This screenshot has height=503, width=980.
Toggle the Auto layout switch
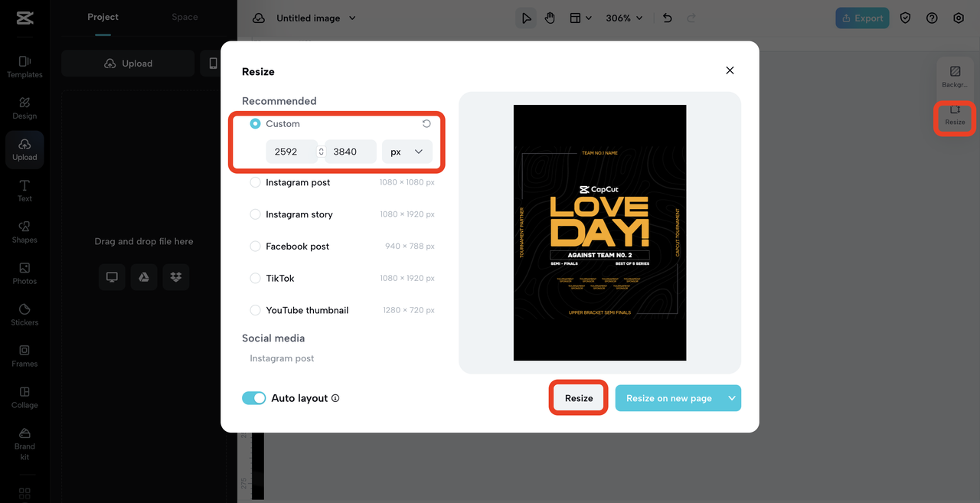[x=254, y=398]
